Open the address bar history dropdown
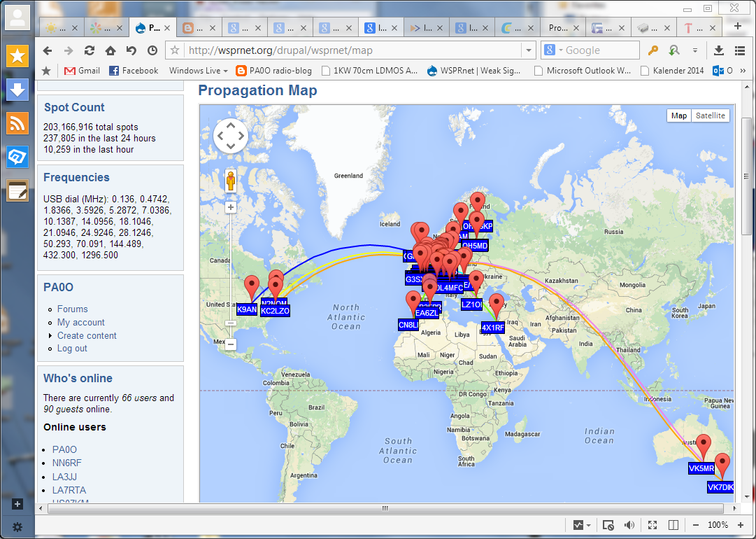756x539 pixels. 529,50
